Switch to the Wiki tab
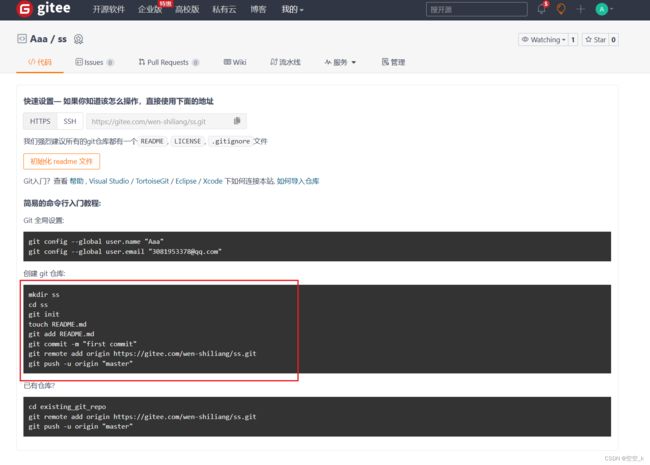Viewport: 650px width, 465px height. 235,62
